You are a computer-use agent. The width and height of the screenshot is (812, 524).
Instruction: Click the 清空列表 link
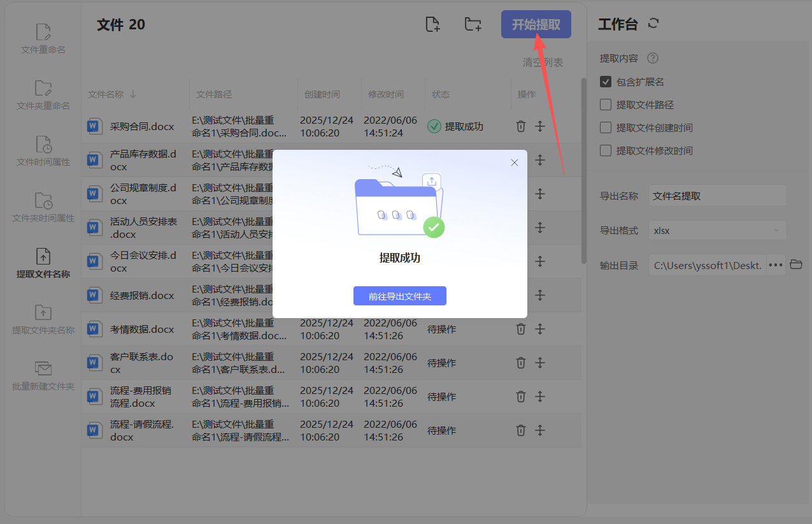(x=543, y=62)
